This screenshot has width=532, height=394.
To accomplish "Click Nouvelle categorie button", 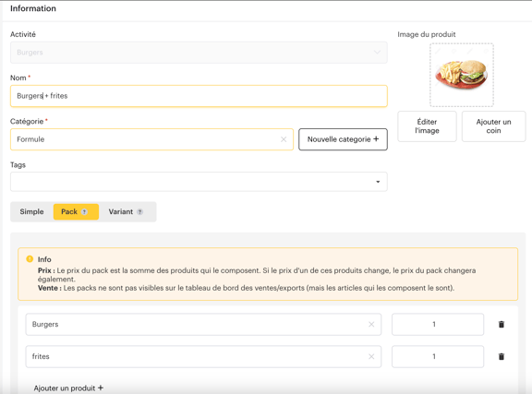I will click(x=343, y=139).
